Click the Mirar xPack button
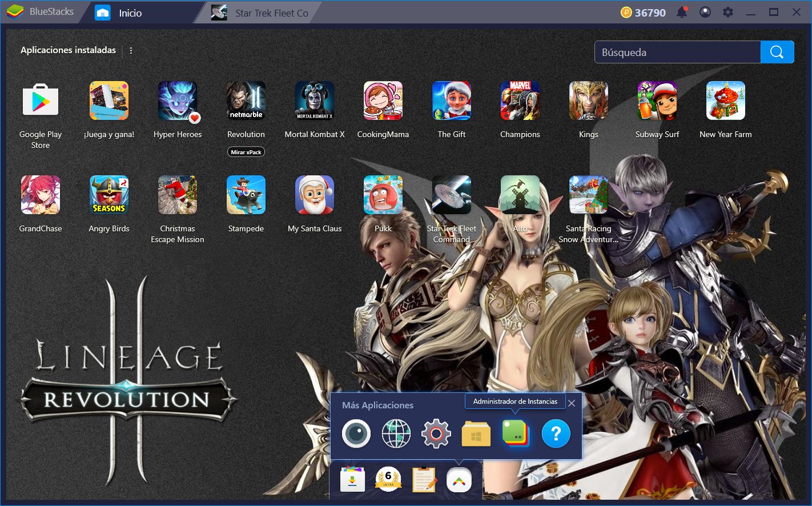Image resolution: width=812 pixels, height=506 pixels. pos(246,152)
